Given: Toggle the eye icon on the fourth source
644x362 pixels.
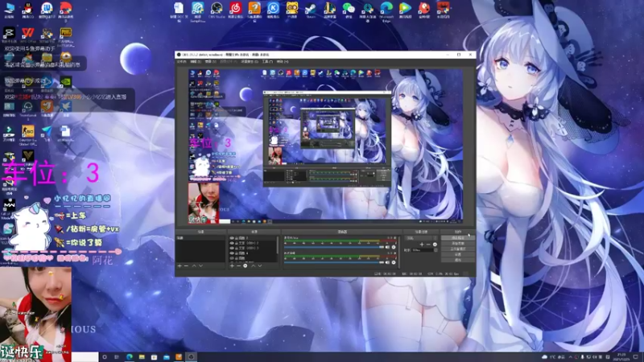Looking at the screenshot, I should (231, 253).
